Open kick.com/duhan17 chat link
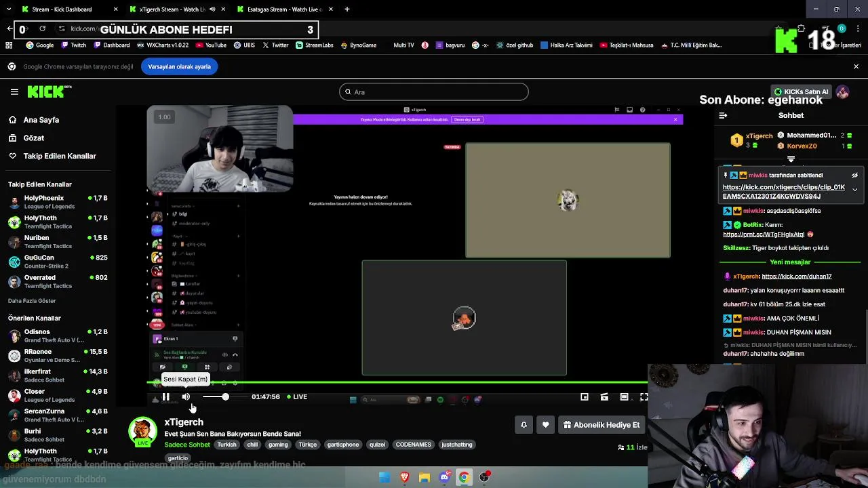 pyautogui.click(x=796, y=277)
